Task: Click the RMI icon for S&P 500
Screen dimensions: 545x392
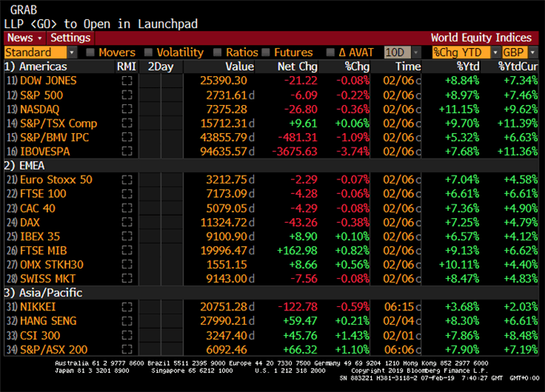Action: click(127, 95)
